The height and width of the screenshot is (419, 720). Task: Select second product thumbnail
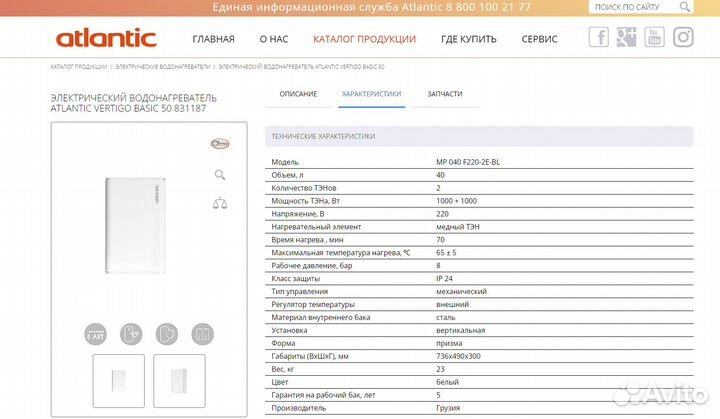[179, 381]
